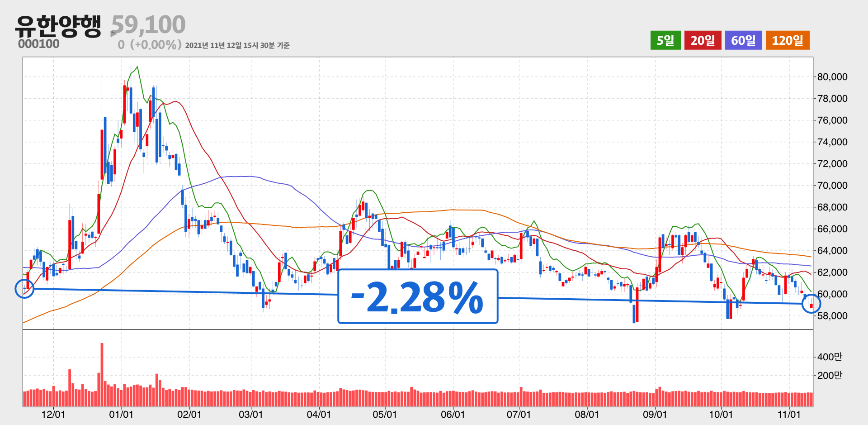868x425 pixels.
Task: Click the 80,000 price axis label
Action: click(832, 77)
